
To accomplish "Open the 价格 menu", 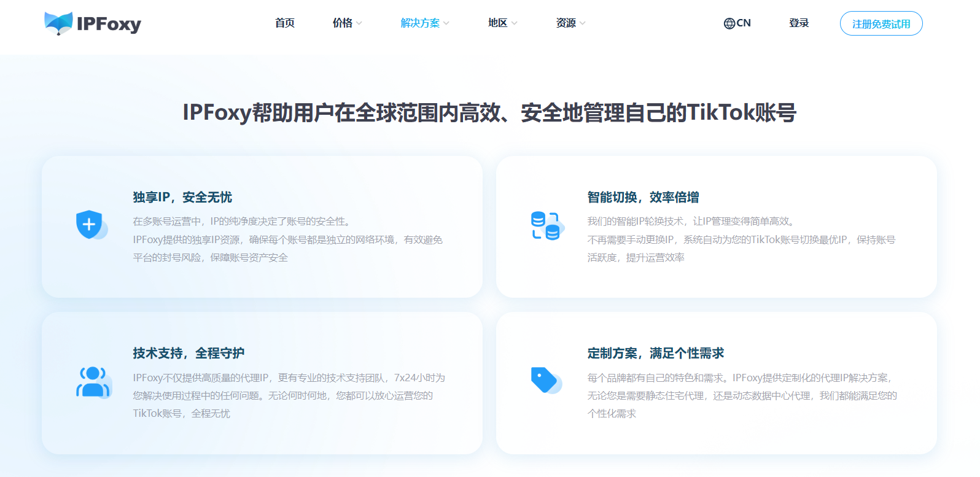I will point(343,23).
